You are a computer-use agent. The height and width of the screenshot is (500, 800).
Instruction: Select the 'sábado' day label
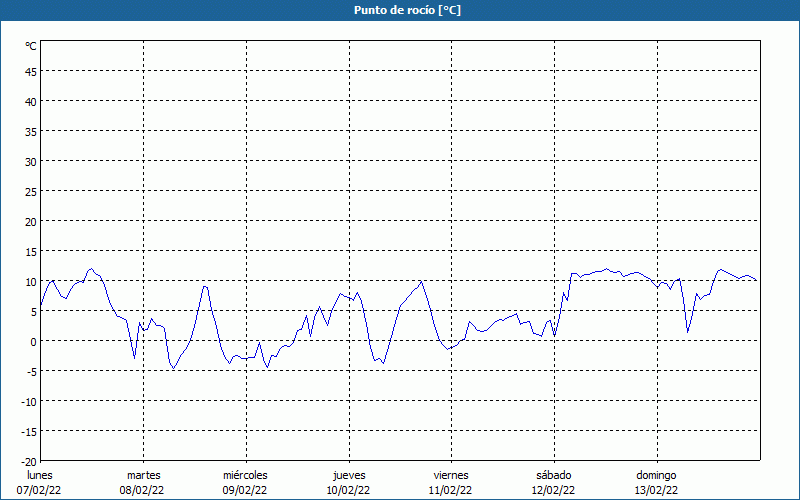click(x=553, y=475)
